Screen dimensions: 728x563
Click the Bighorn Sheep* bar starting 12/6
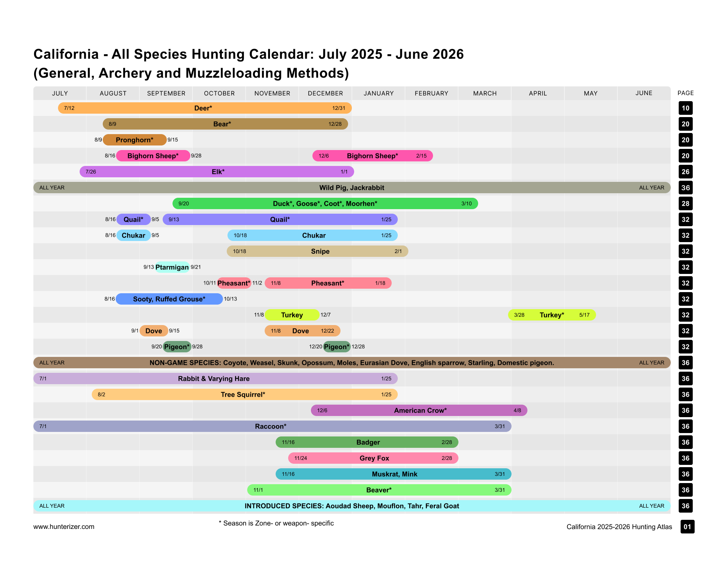pyautogui.click(x=373, y=156)
